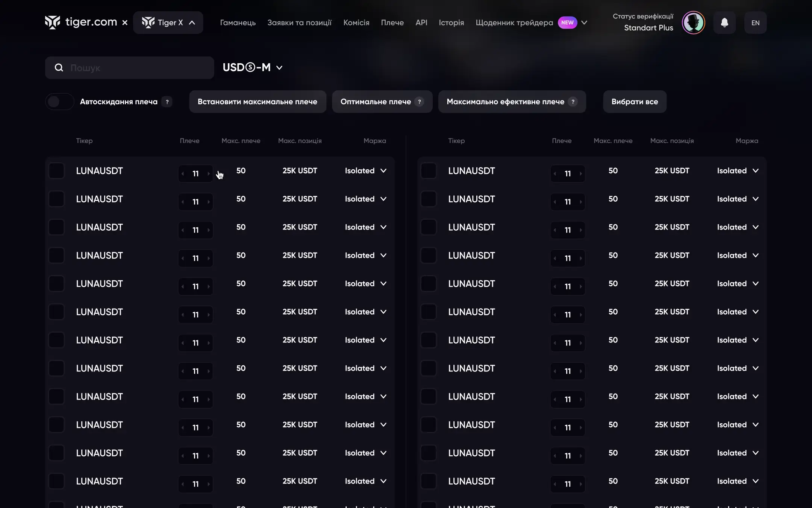The image size is (812, 508).
Task: Click the tiger.com logo
Action: tap(81, 22)
